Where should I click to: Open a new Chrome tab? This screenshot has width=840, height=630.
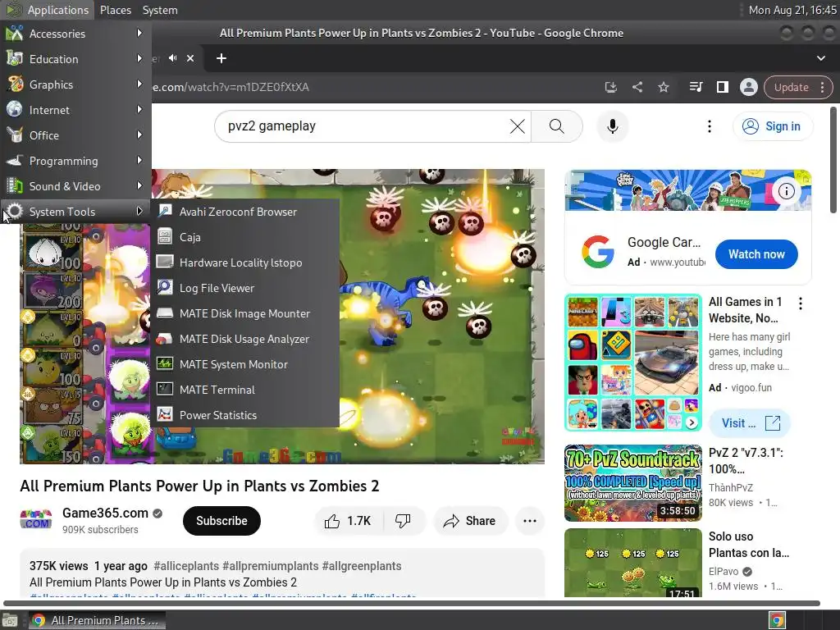(x=221, y=58)
